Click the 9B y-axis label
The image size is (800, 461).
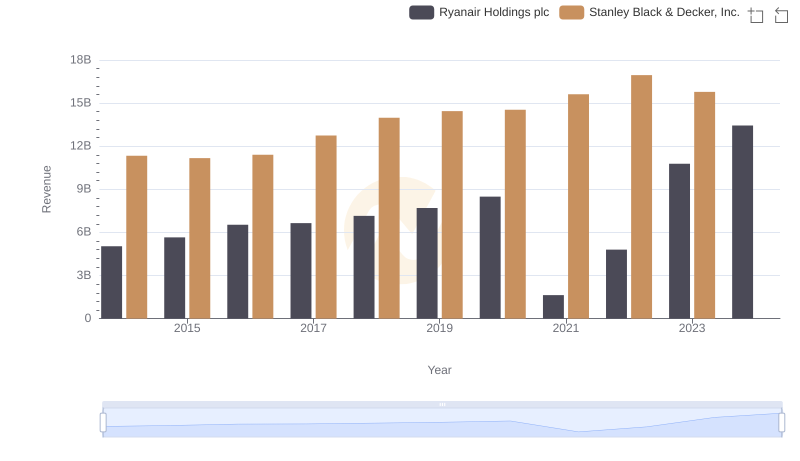[84, 189]
